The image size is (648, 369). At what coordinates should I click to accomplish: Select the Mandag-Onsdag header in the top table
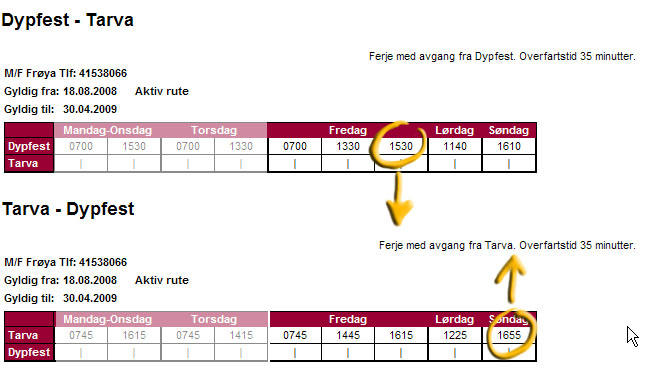(107, 130)
